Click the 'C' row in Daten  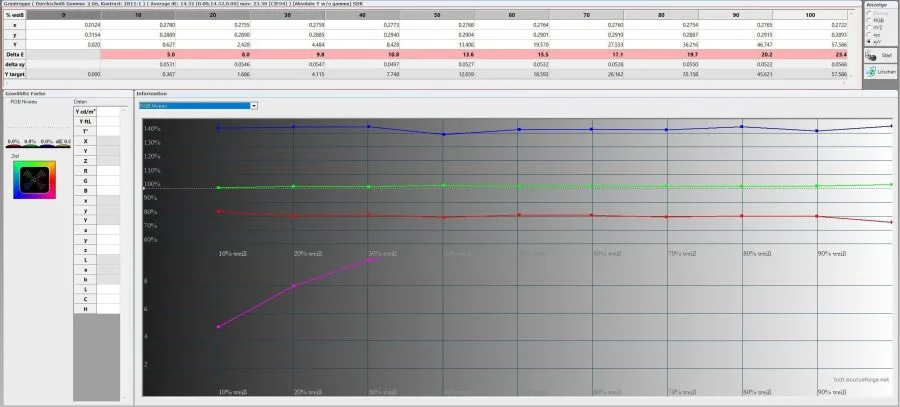(96, 299)
